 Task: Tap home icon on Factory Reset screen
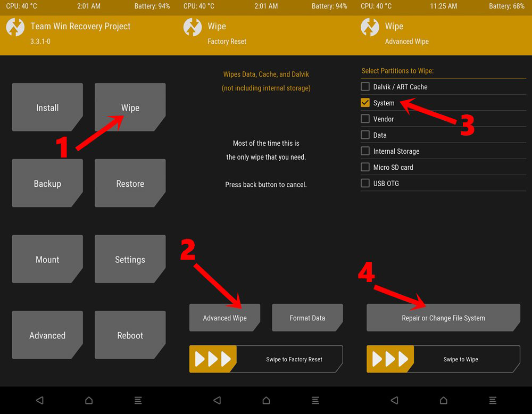tap(267, 400)
